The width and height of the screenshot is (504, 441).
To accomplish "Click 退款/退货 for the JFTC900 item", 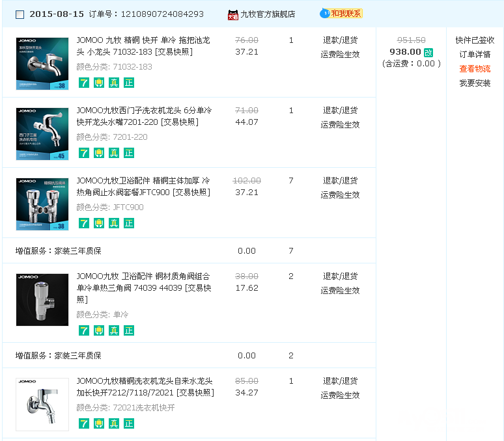I will [x=340, y=181].
